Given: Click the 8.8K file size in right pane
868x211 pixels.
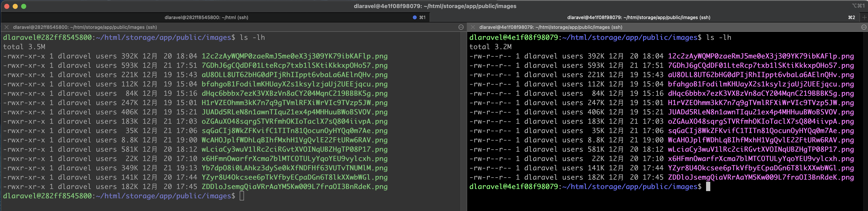Looking at the screenshot, I should [x=596, y=140].
